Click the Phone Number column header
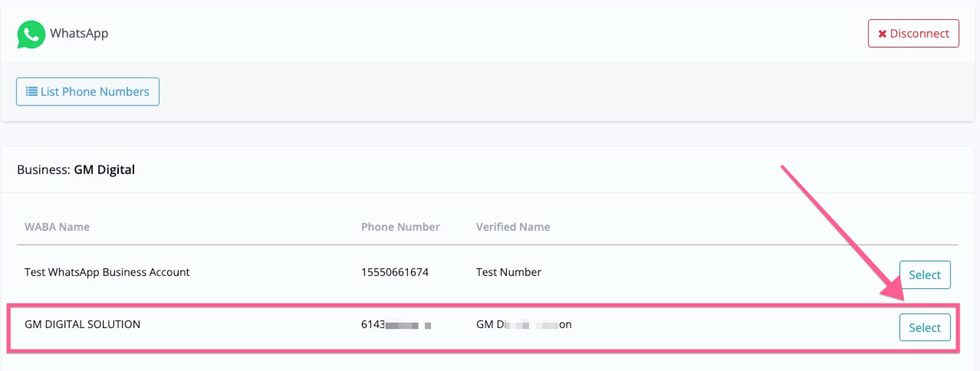 point(400,227)
